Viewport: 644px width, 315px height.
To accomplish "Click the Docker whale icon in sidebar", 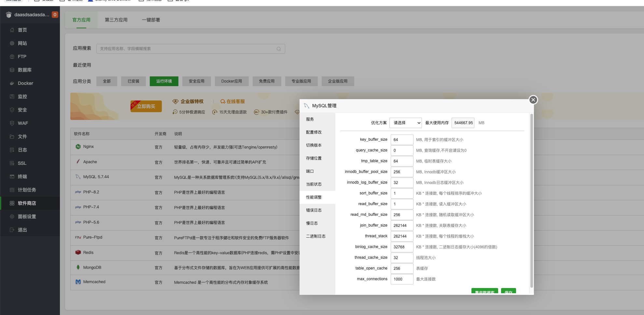I will pos(12,83).
